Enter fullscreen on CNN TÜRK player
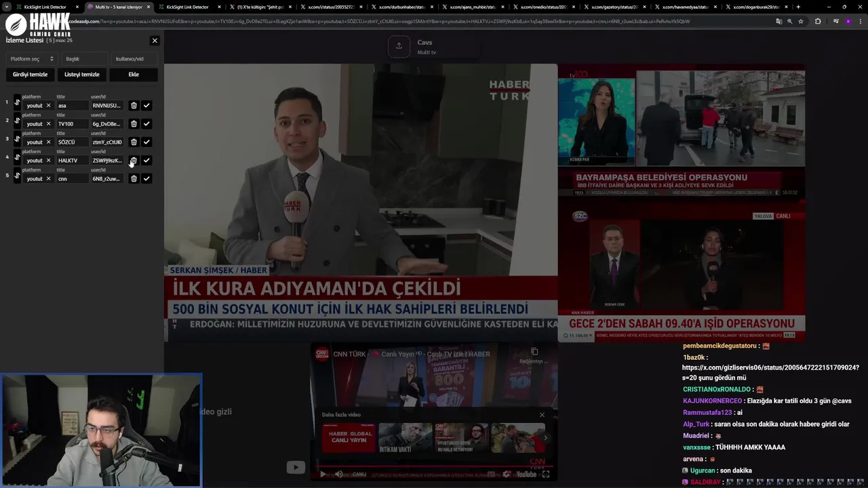The height and width of the screenshot is (488, 868). tap(546, 474)
